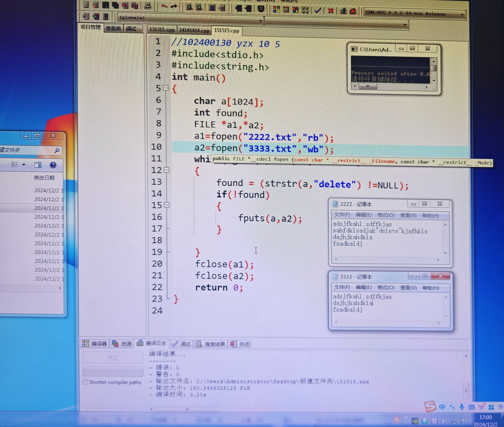The width and height of the screenshot is (504, 427).
Task: Collapse the code fold at line 5
Action: tap(166, 88)
